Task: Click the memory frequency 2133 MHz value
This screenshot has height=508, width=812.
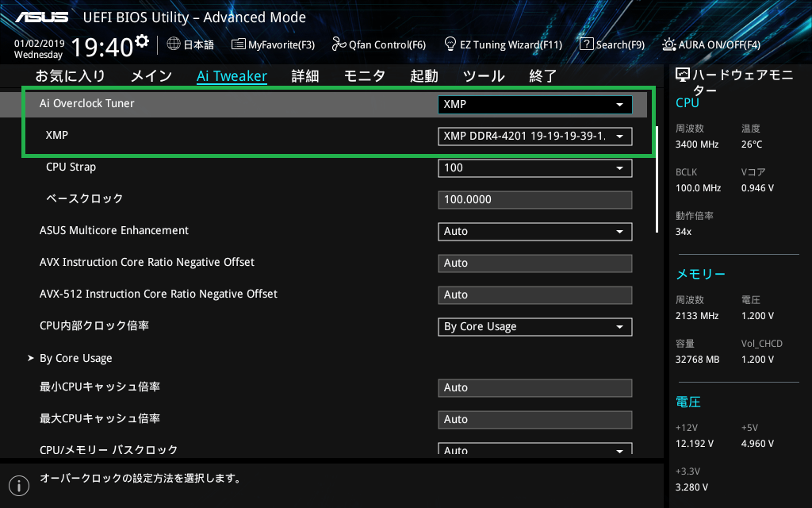Action: click(696, 316)
